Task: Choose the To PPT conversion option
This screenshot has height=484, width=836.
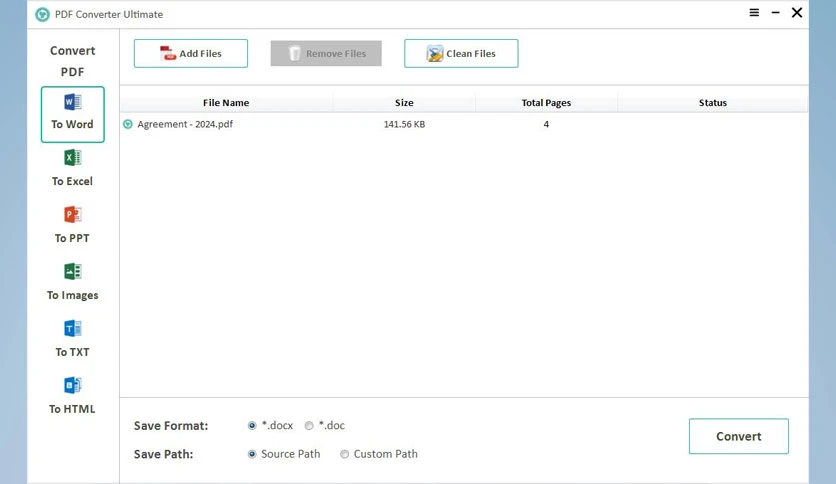Action: 73,225
